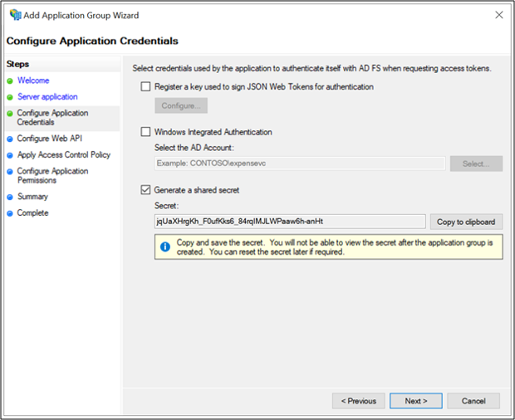
Task: Click the green bullet beside Server application
Action: click(x=10, y=97)
